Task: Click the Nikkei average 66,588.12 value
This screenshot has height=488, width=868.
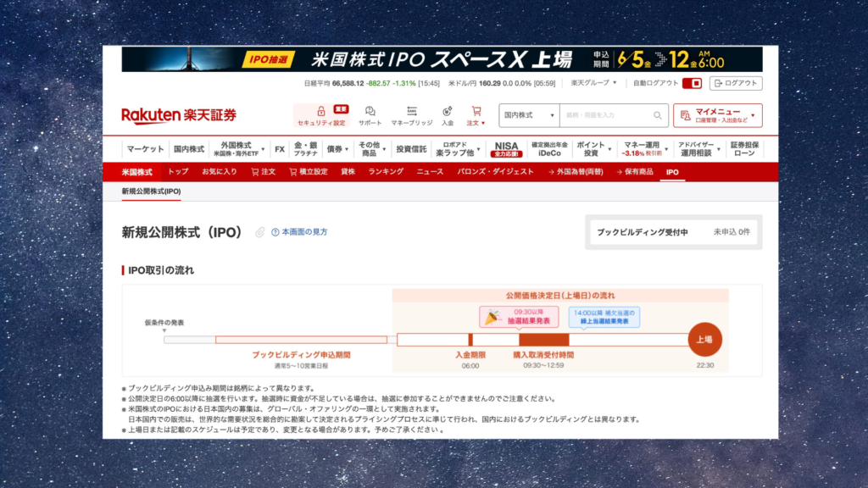Action: 348,84
